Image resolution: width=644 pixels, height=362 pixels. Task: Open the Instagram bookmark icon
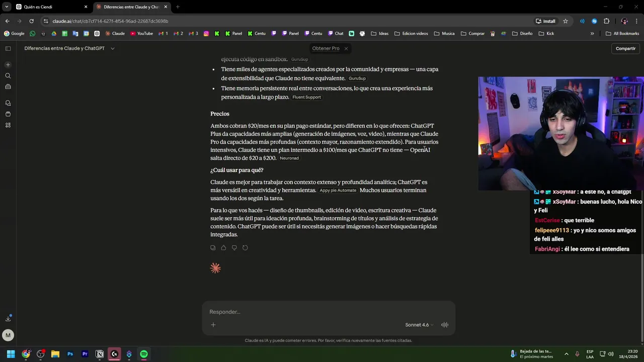click(206, 34)
